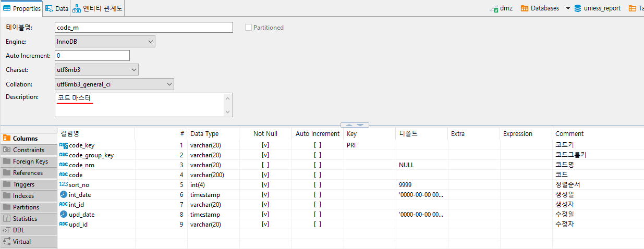Select the PRI key cell

[x=370, y=145]
